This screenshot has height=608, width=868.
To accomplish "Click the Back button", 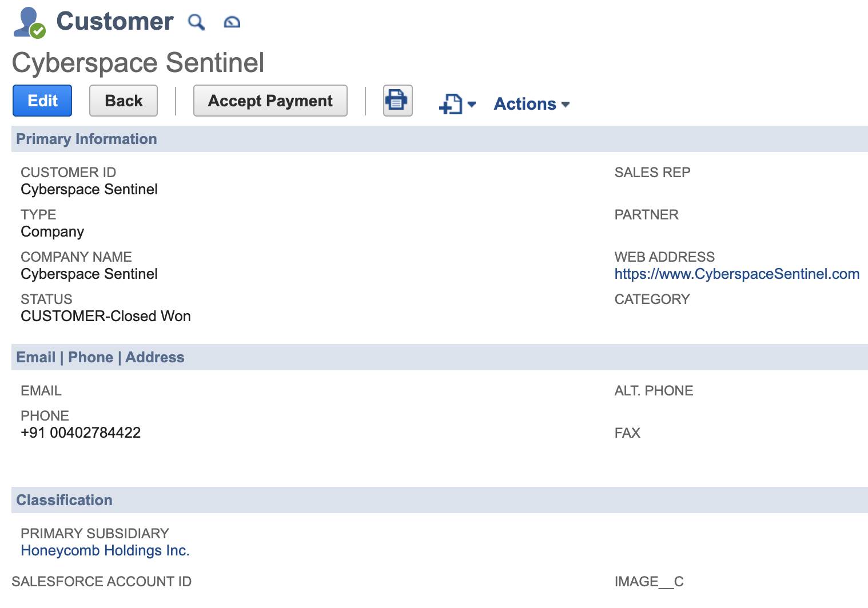I will point(123,100).
